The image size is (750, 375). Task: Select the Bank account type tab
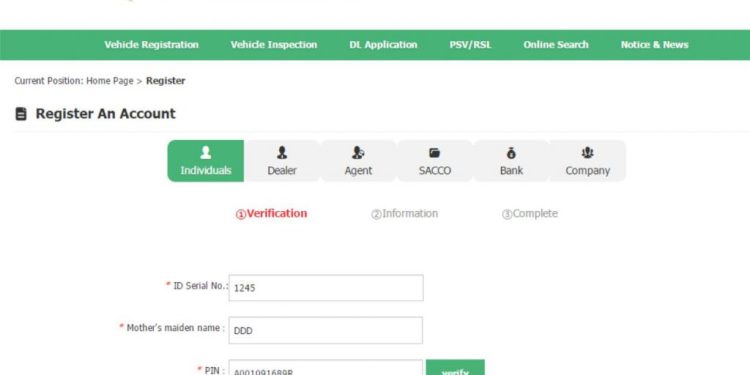(x=511, y=161)
